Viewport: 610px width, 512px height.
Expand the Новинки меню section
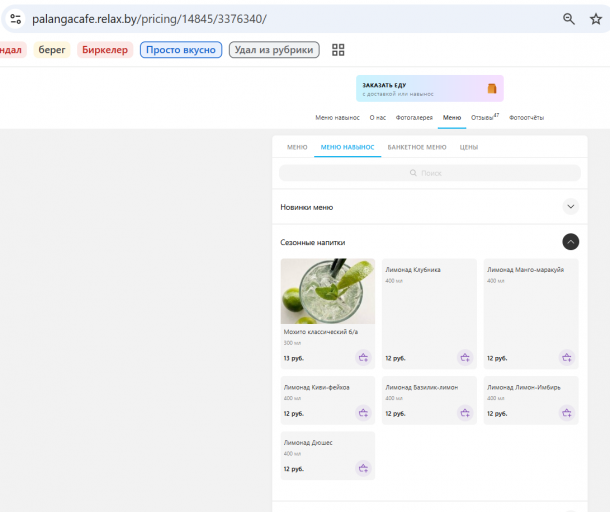[x=570, y=207]
